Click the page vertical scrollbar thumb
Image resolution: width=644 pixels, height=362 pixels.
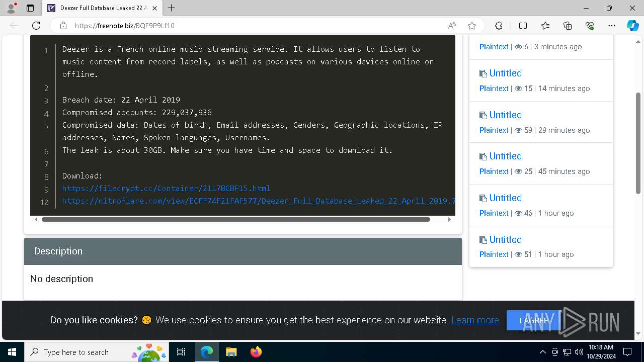[x=638, y=143]
